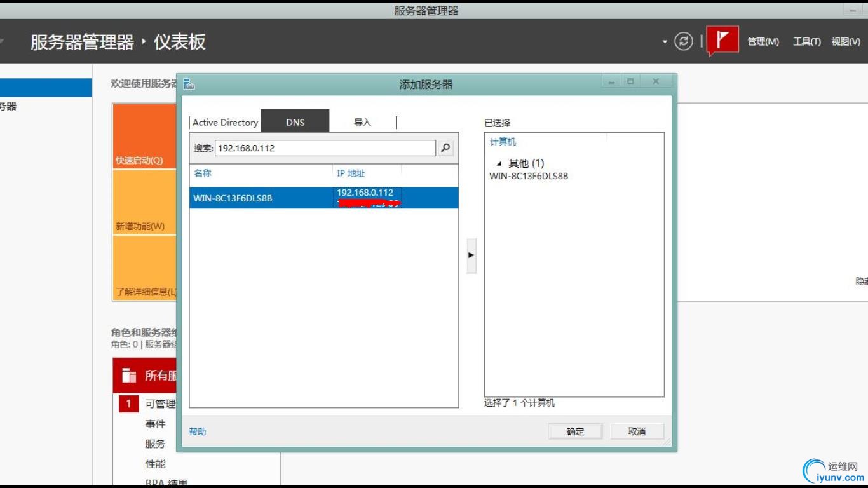Maximize the 添加服务器 dialog
The image size is (868, 488).
630,81
